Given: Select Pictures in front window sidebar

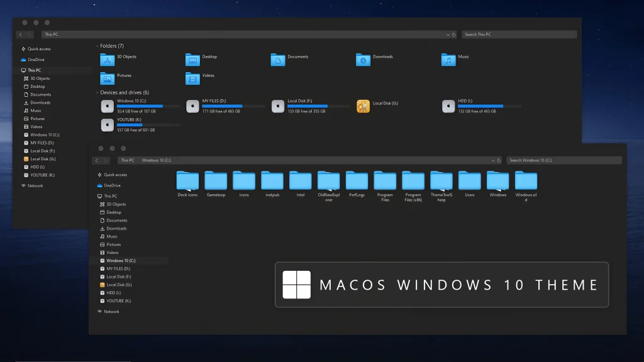Looking at the screenshot, I should tap(110, 244).
